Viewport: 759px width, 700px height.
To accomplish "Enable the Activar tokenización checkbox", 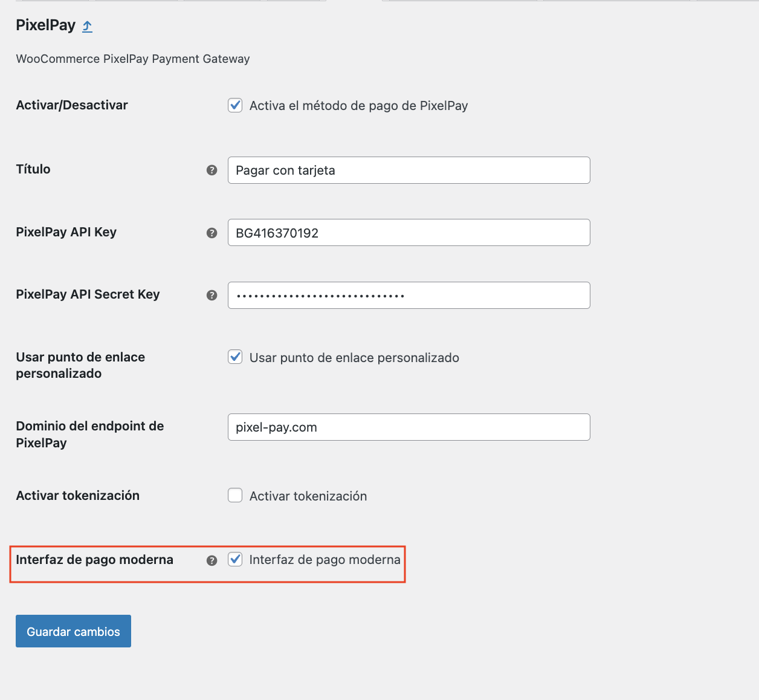I will 235,496.
